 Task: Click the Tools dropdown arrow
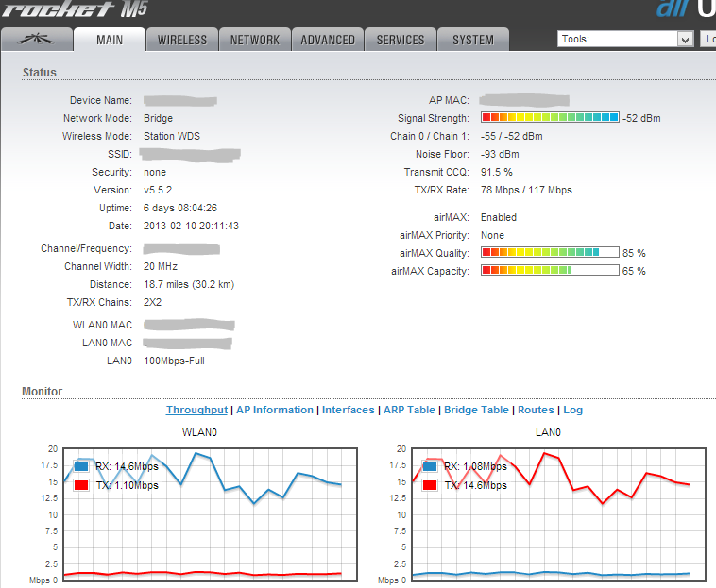(x=685, y=40)
